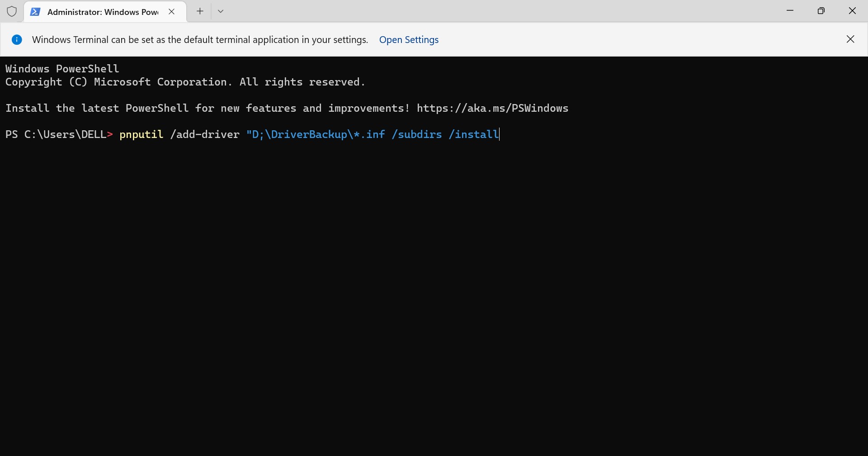Minimize the Windows Terminal window

coord(790,11)
